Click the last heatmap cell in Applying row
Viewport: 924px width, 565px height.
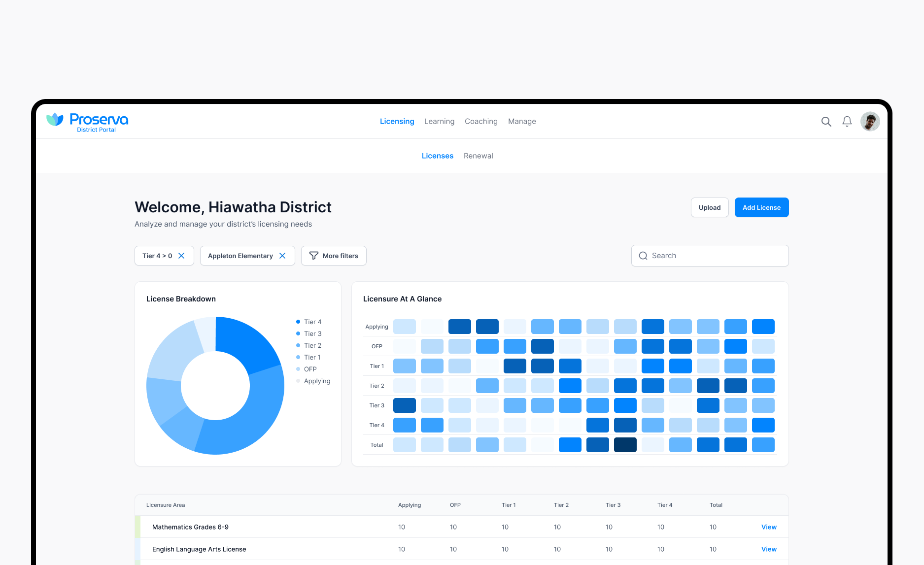763,327
